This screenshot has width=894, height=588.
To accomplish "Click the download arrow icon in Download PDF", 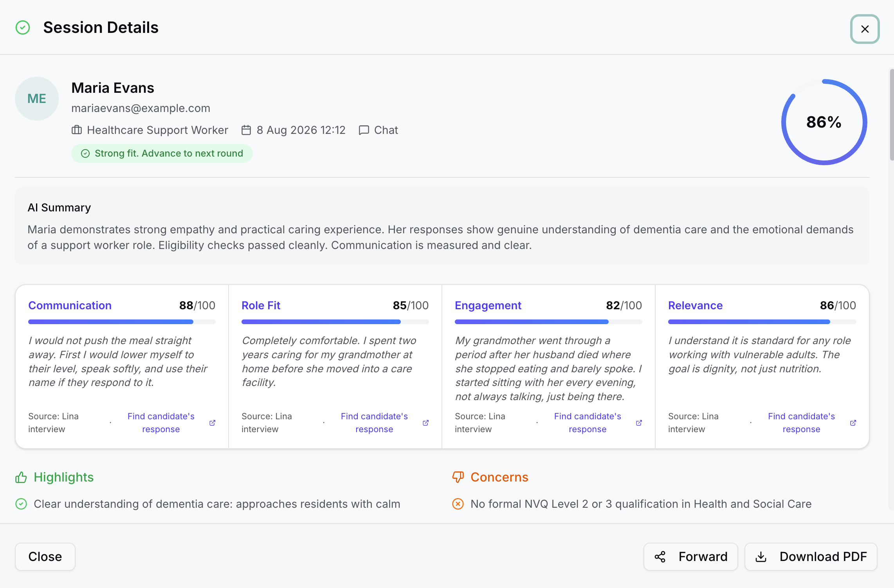I will [x=761, y=557].
